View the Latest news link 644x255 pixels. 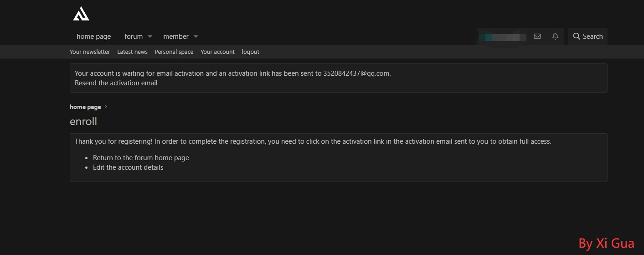pos(132,52)
